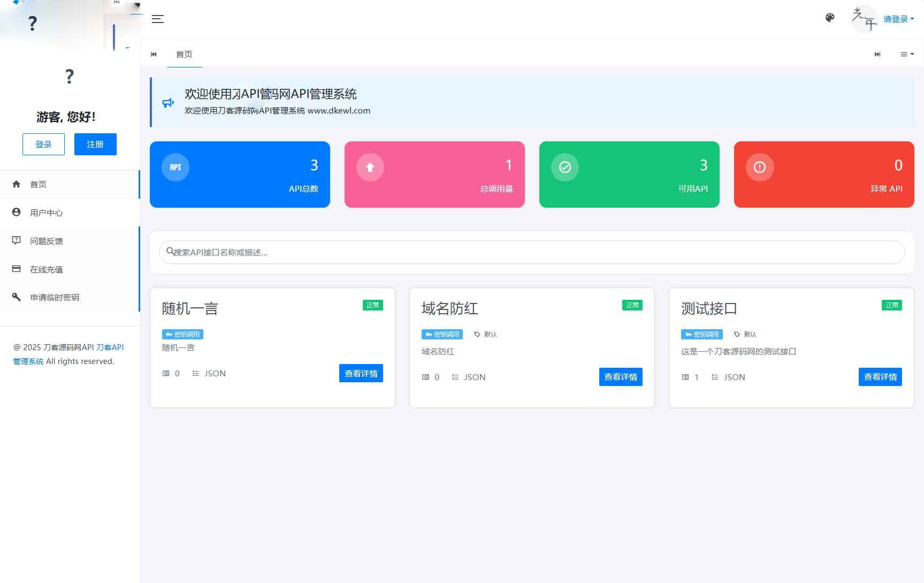Click the checkmark icon on green card

(564, 167)
